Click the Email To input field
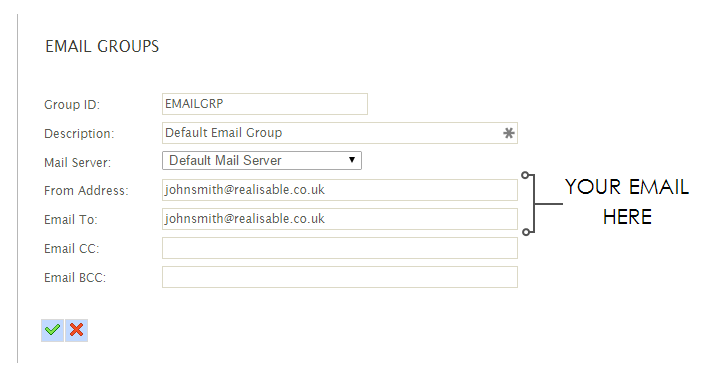 pyautogui.click(x=340, y=219)
